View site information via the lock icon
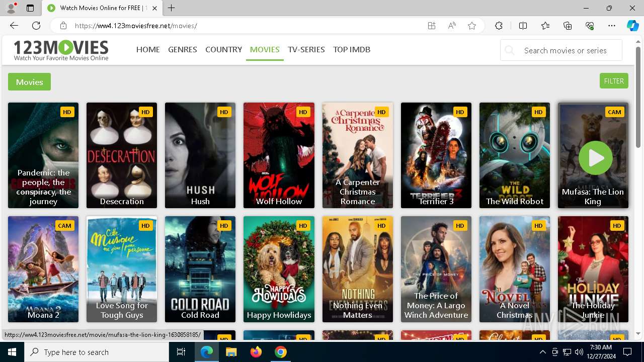This screenshot has width=644, height=362. [63, 26]
